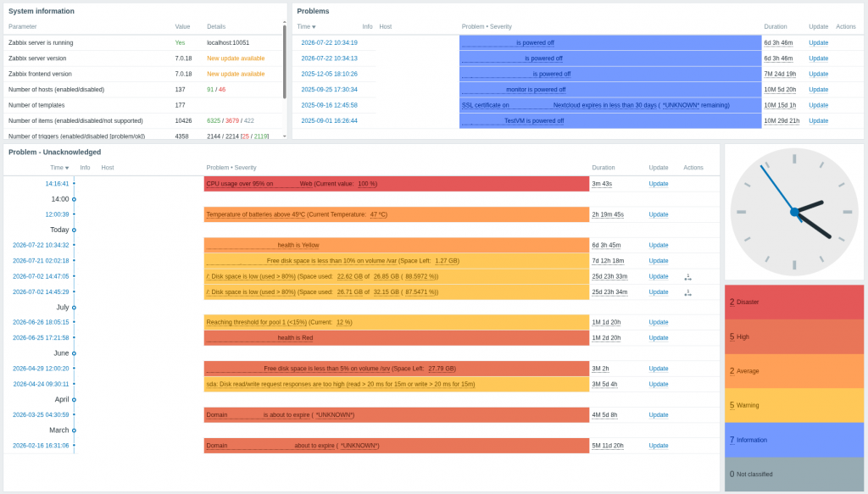Open actions icon for 2026-07-02 14:45:29 problem
This screenshot has height=494, width=868.
[687, 292]
